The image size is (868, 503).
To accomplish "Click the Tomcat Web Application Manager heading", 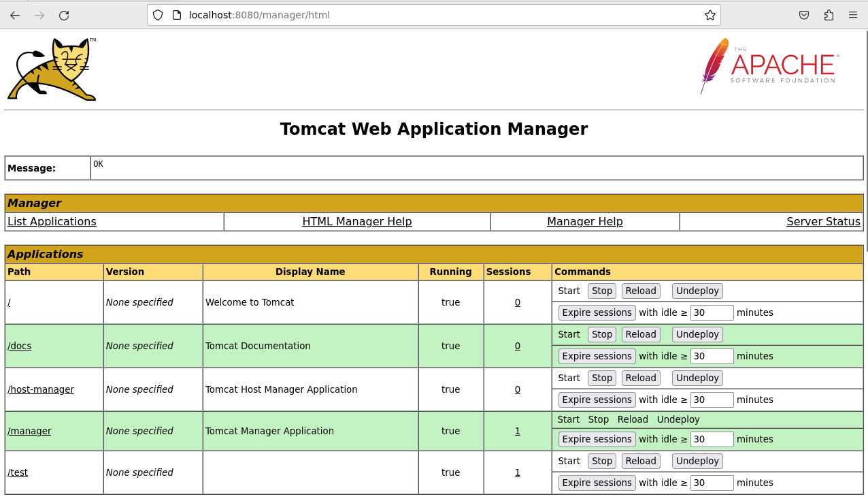I will coord(434,129).
